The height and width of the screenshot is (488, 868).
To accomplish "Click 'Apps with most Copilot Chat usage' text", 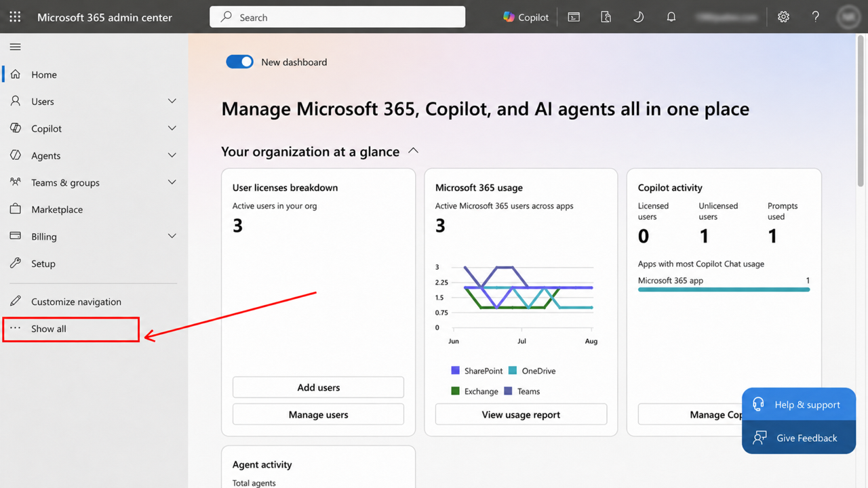I will click(701, 264).
